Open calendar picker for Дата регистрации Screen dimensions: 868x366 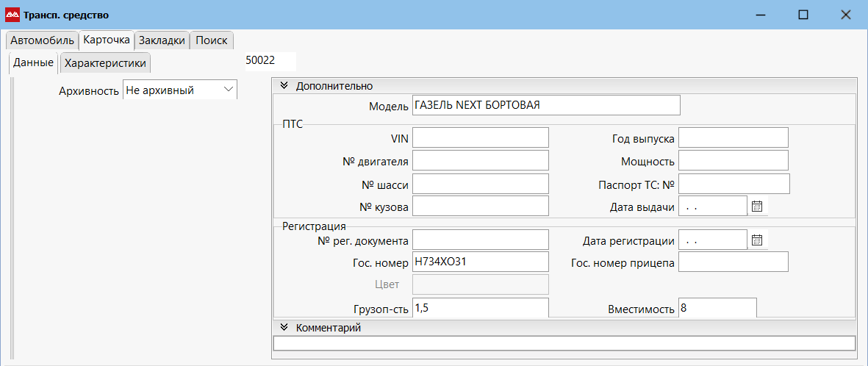[x=757, y=240]
